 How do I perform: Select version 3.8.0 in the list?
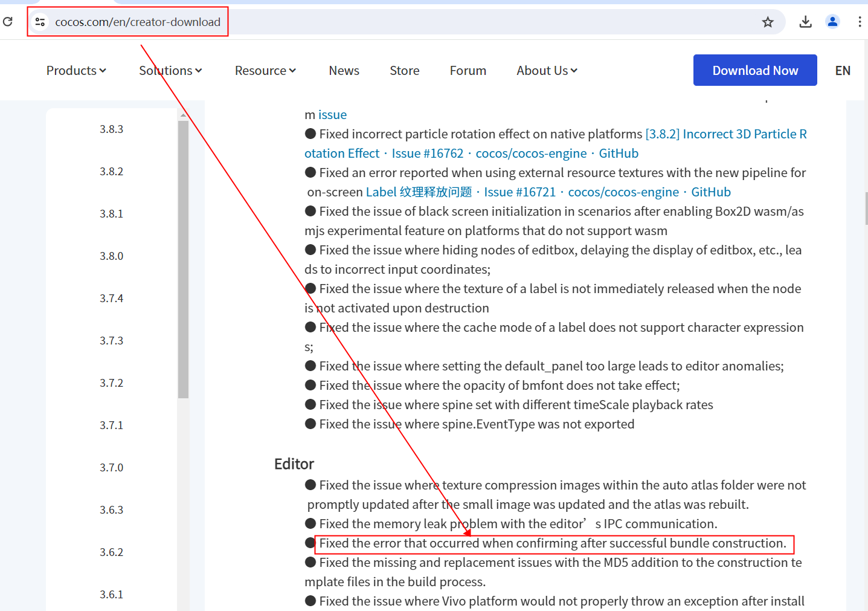112,256
